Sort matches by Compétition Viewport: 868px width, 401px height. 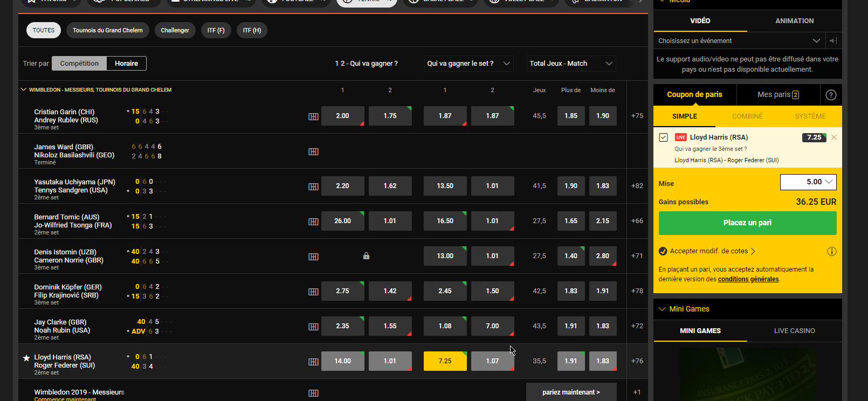coord(79,63)
